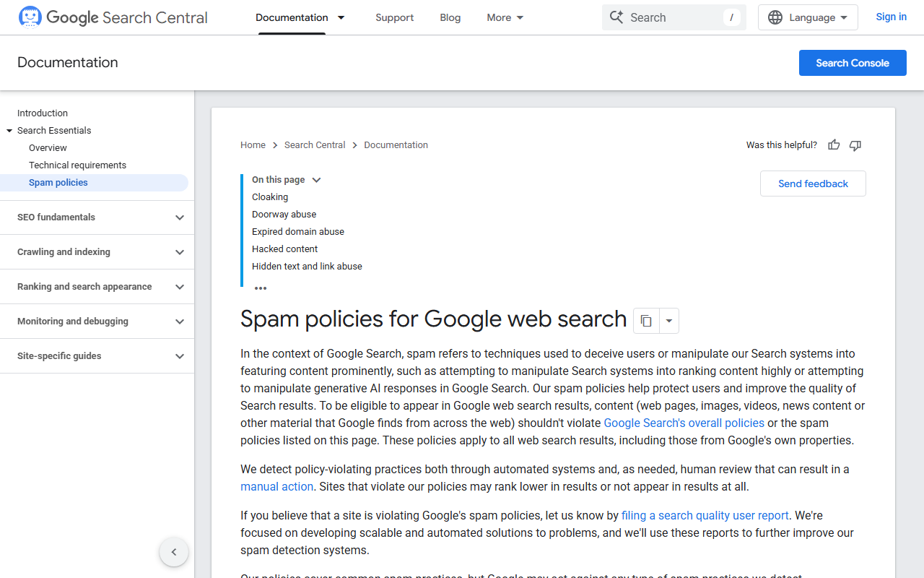Image resolution: width=924 pixels, height=578 pixels.
Task: Select the Documentation tab in header
Action: point(292,17)
